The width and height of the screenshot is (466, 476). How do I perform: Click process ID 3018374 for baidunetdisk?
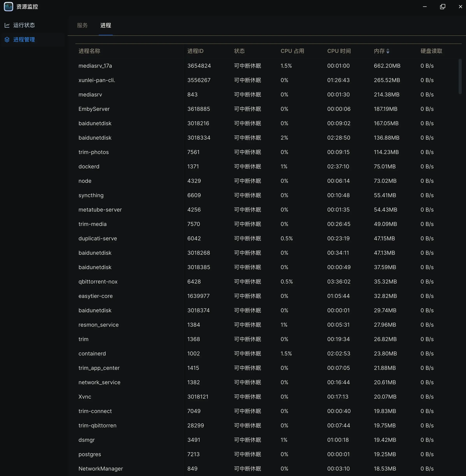[198, 311]
